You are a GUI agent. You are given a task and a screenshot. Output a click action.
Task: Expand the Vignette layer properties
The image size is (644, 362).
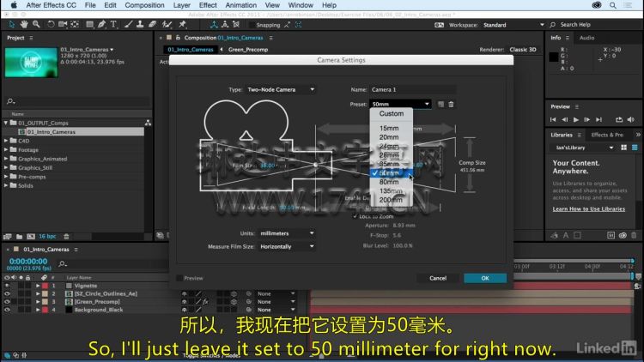38,286
